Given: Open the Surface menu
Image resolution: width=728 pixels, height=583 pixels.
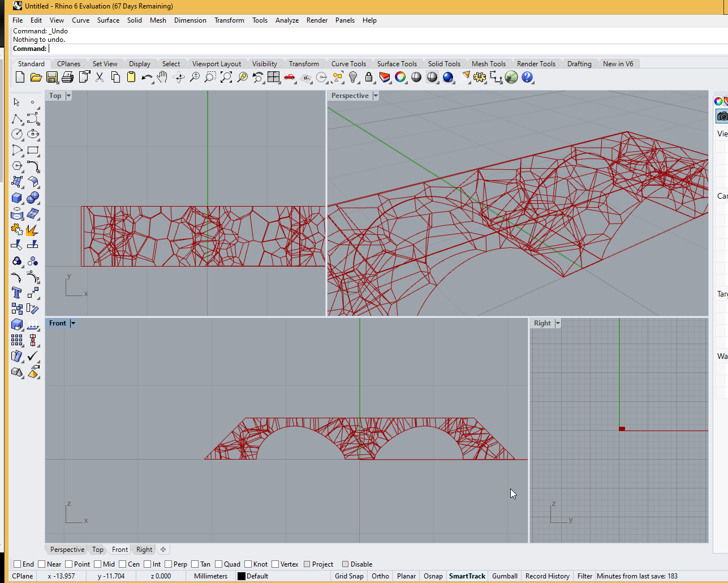Looking at the screenshot, I should coord(108,20).
